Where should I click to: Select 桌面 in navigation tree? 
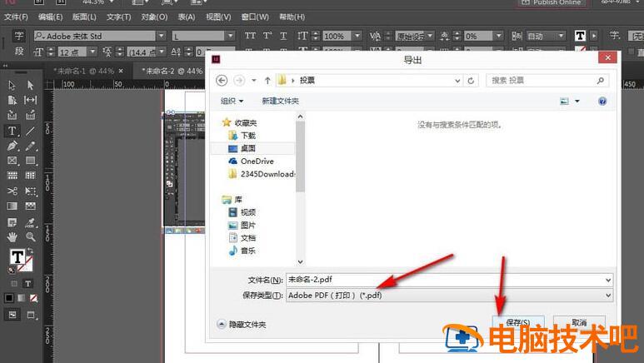pos(248,148)
